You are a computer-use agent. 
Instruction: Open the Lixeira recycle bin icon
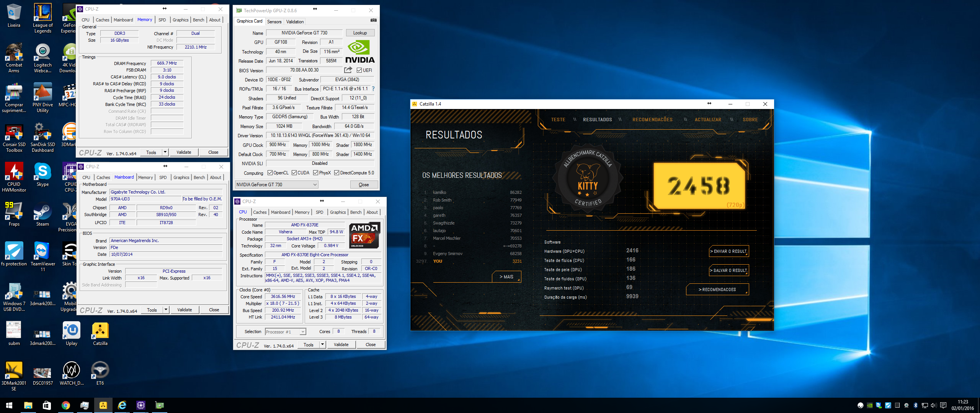click(14, 15)
